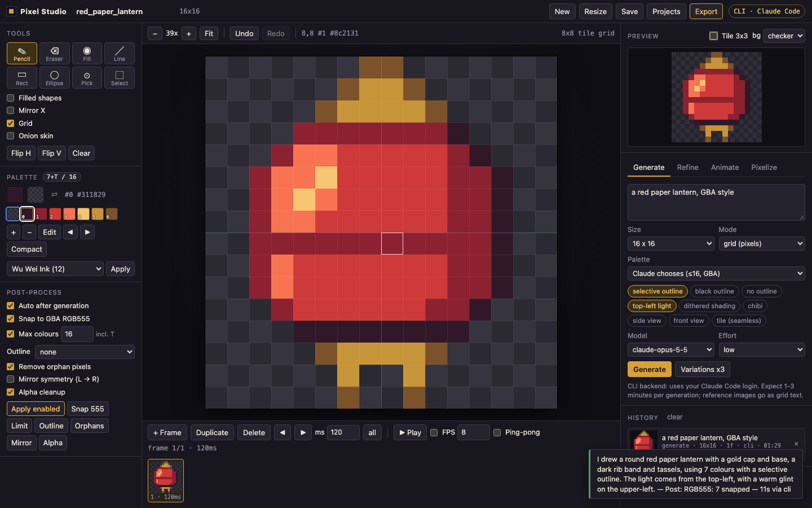Click the FPS value field
Image resolution: width=812 pixels, height=508 pixels.
[473, 432]
